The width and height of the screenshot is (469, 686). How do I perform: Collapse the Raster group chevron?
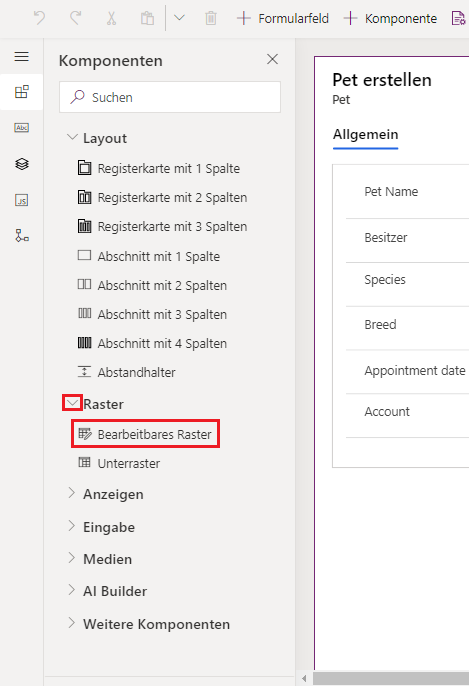pyautogui.click(x=72, y=403)
